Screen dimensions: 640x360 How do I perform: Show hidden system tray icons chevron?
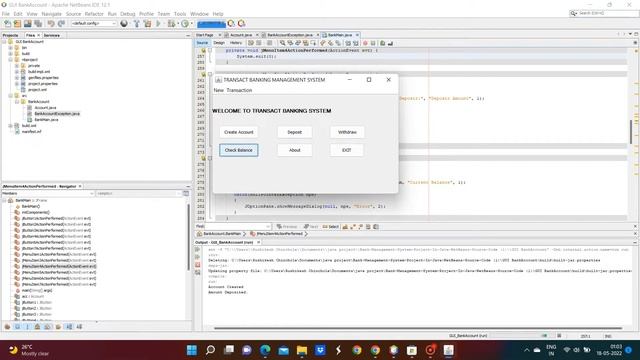click(527, 350)
